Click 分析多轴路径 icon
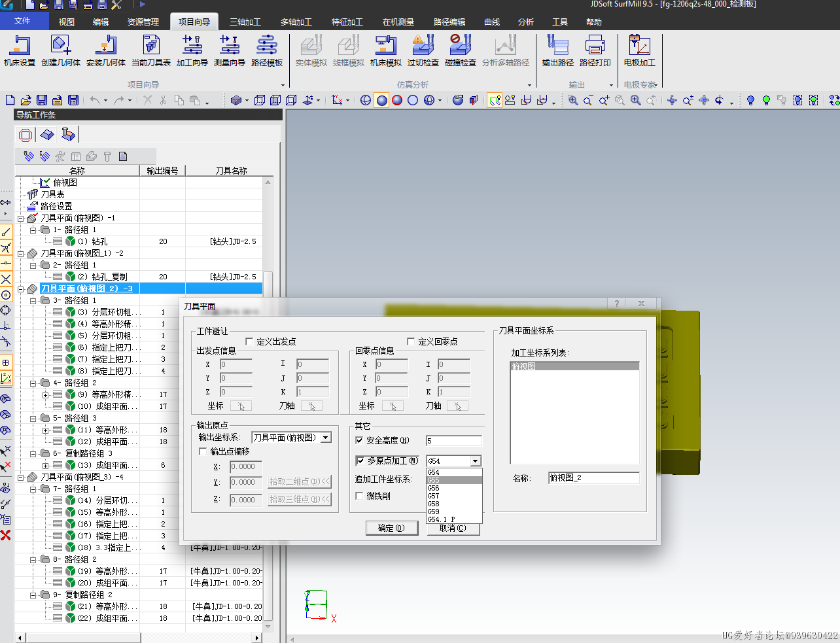840x643 pixels. pos(505,51)
